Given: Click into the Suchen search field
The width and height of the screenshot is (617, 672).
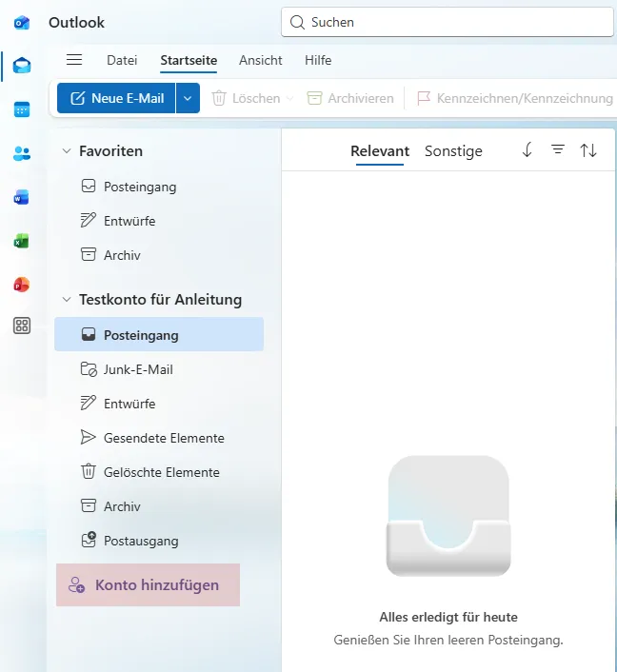Looking at the screenshot, I should click(448, 22).
